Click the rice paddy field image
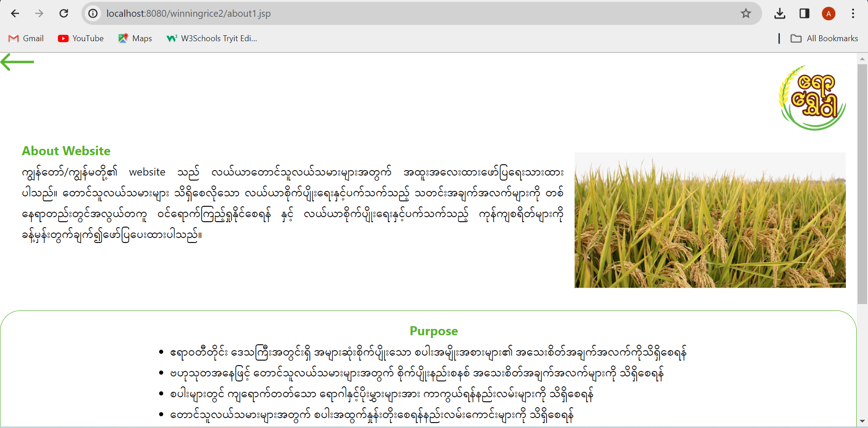Image resolution: width=868 pixels, height=428 pixels. point(710,220)
